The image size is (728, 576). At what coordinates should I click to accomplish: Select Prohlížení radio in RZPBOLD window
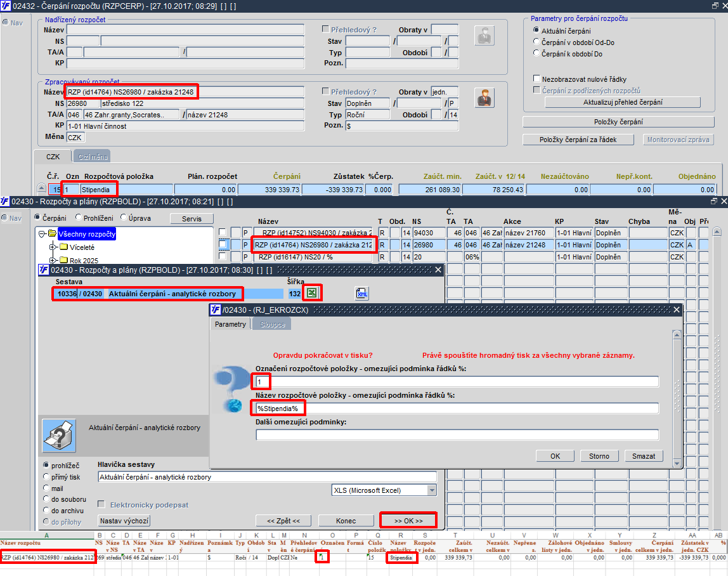tap(79, 218)
